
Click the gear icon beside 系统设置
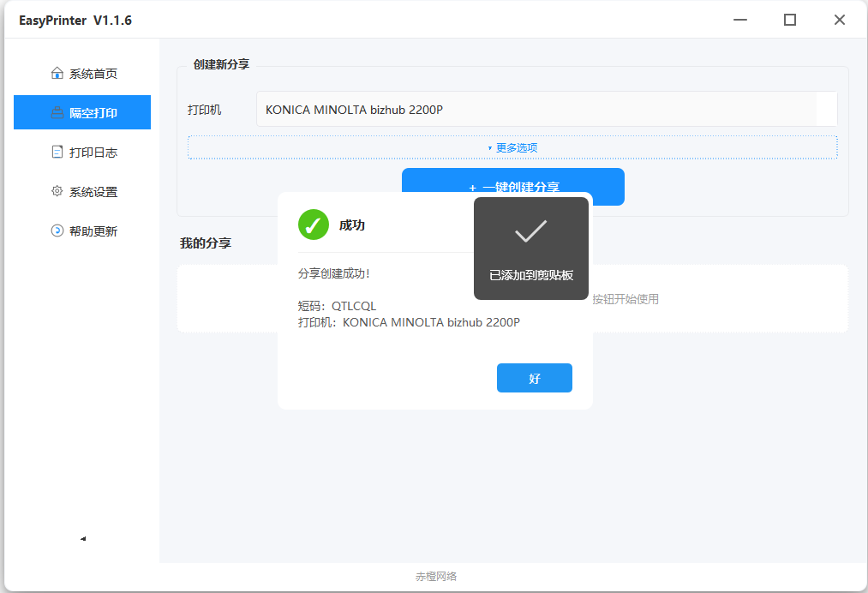click(57, 191)
